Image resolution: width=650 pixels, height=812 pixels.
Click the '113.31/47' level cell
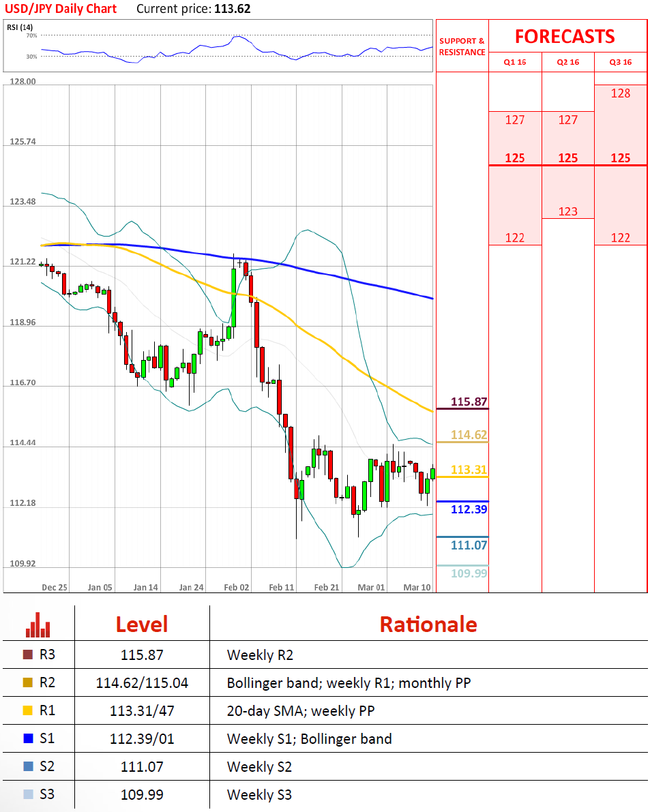(x=142, y=711)
